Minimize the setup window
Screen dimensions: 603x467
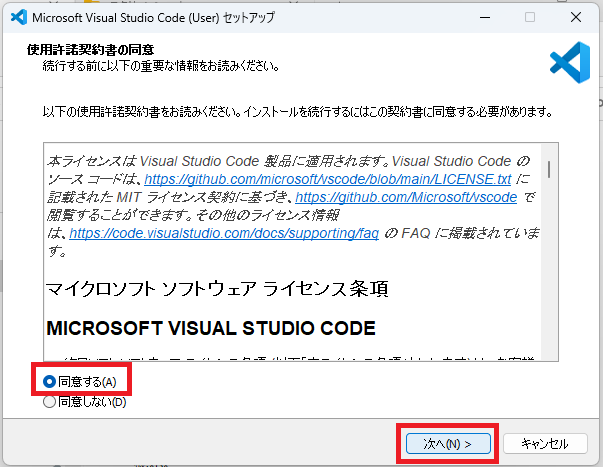click(x=485, y=17)
